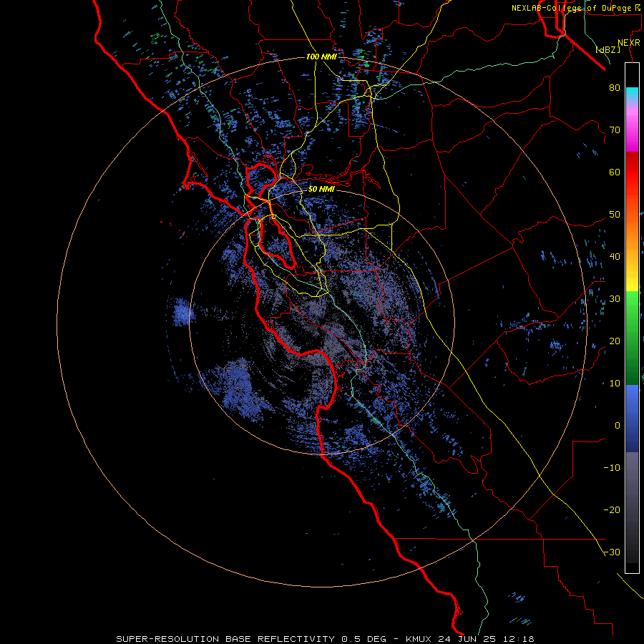The image size is (644, 644).
Task: Click the 0 value on the dBZ scale
Action: (618, 426)
